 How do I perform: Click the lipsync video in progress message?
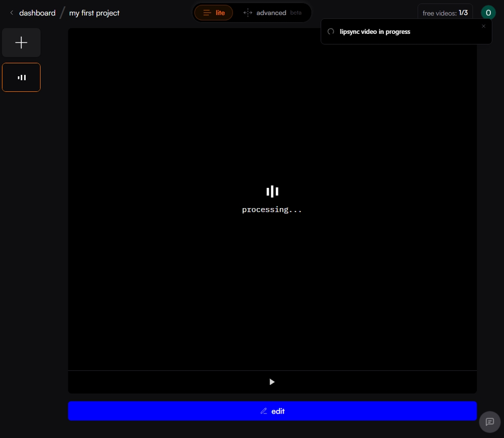point(375,32)
